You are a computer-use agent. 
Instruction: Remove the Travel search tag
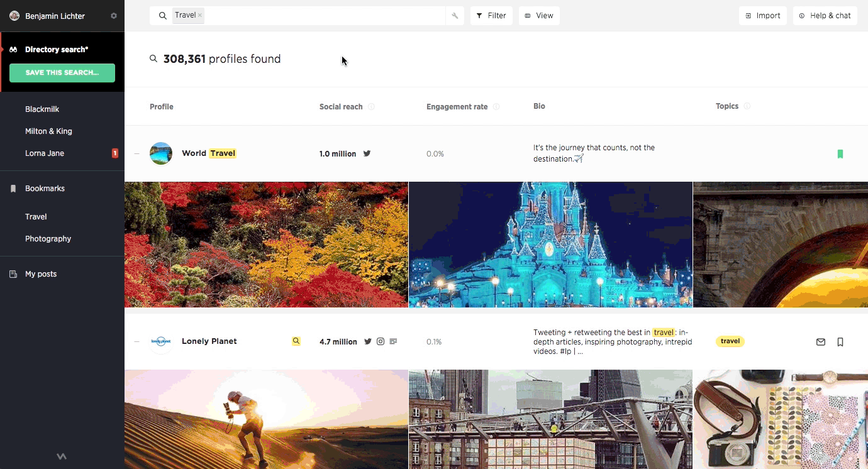click(200, 15)
